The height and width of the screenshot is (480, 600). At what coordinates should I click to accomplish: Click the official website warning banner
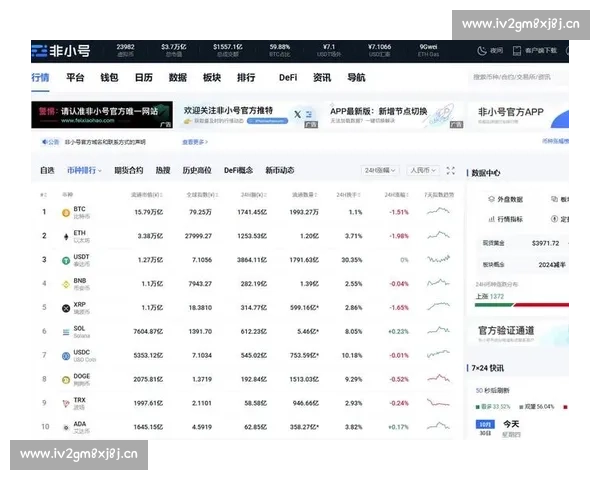[102, 114]
